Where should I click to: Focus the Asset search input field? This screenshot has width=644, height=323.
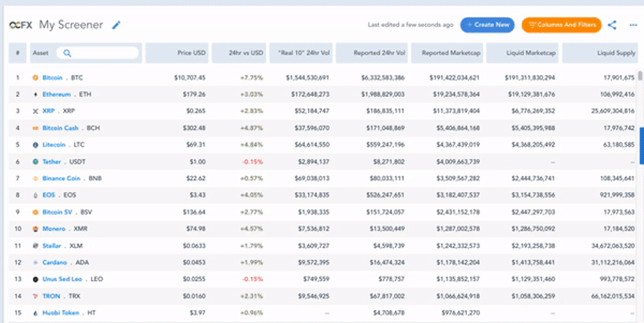[98, 53]
